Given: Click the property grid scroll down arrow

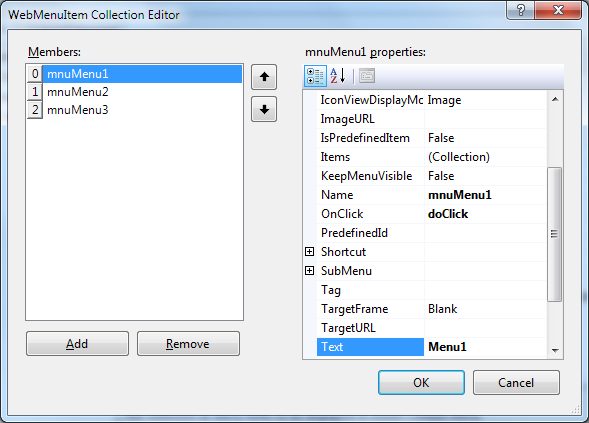Looking at the screenshot, I should [555, 350].
